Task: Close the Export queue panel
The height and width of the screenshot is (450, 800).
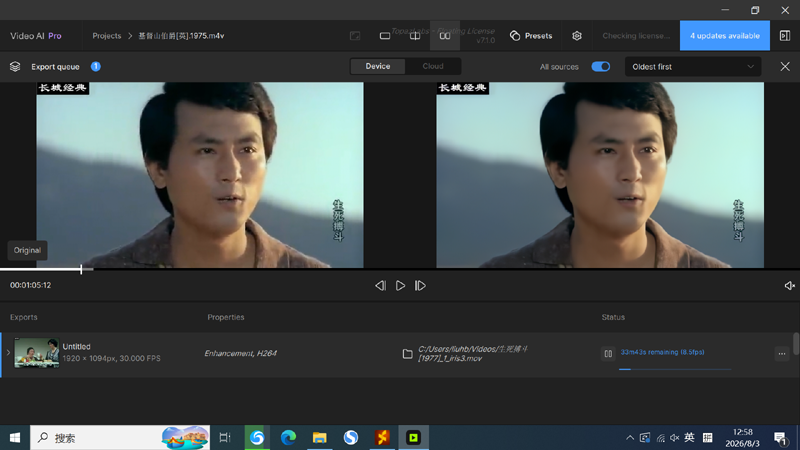Action: click(785, 66)
